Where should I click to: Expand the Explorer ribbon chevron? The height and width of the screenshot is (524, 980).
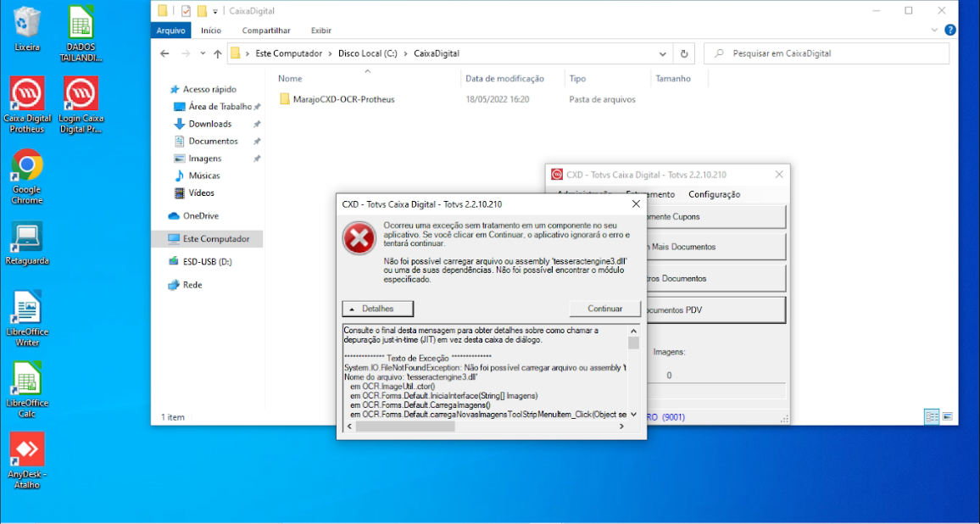(936, 31)
